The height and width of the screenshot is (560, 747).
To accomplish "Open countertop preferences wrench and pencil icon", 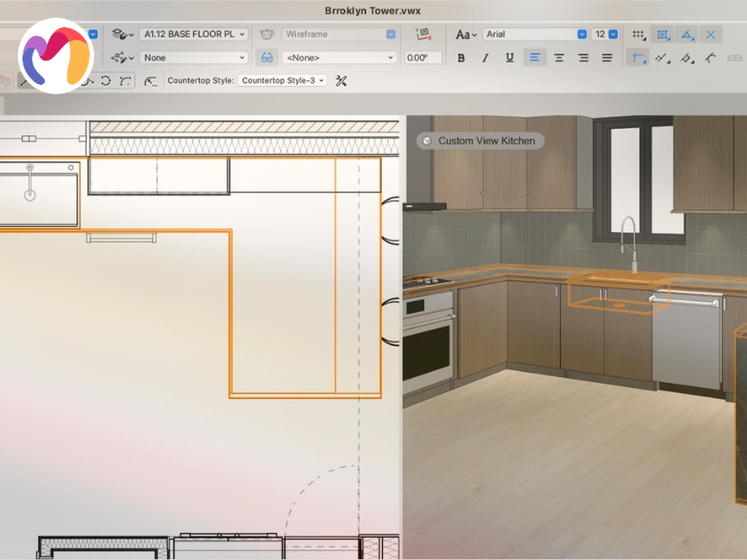I will [x=341, y=81].
